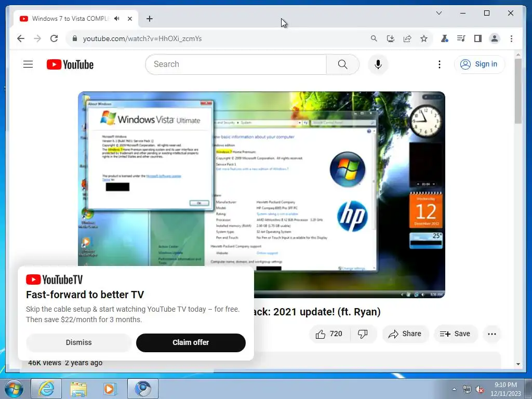Open the muted volume tray icon

coord(480,389)
